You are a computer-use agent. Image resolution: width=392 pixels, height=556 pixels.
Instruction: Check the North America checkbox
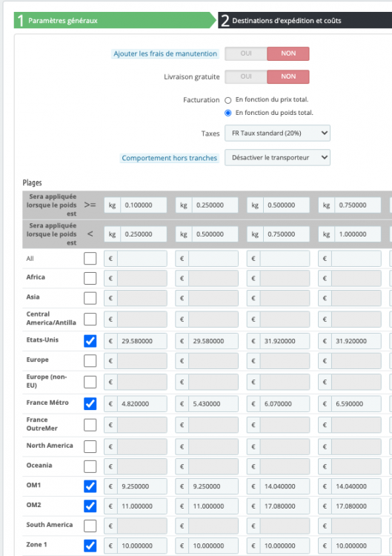coord(90,446)
